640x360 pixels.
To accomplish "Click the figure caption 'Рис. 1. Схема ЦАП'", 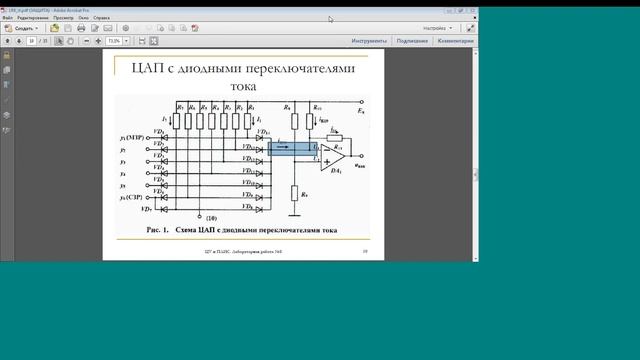I will [x=242, y=230].
